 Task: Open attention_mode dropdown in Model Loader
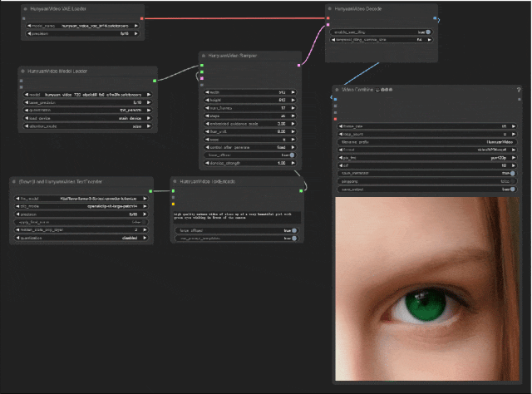point(87,126)
